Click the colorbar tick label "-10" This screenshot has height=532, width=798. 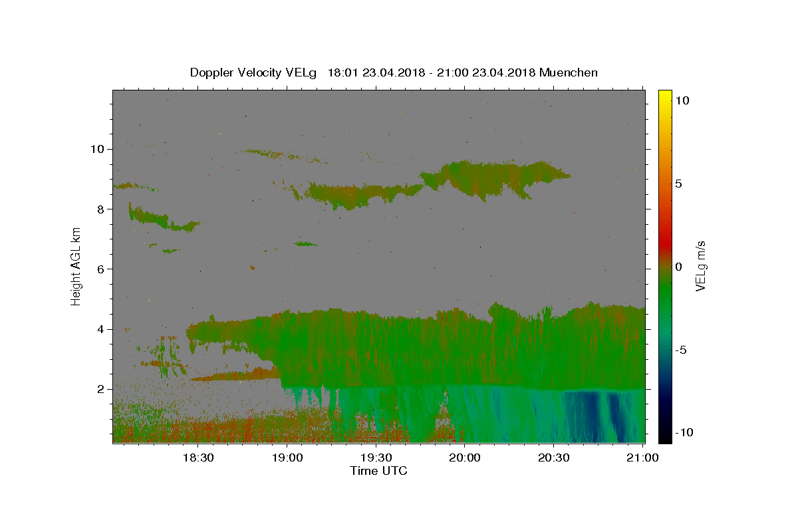[x=684, y=432]
